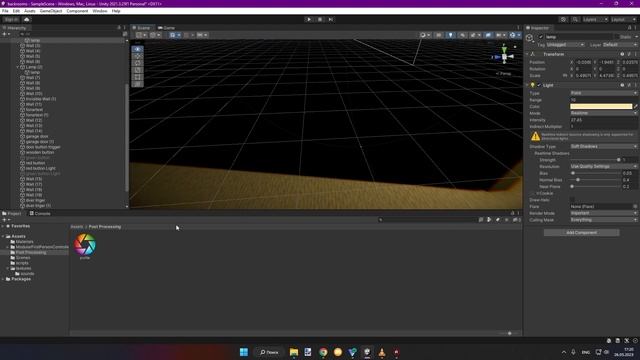Toggle 2D view mode in the Scene toolbar
The width and height of the screenshot is (640, 360).
(439, 35)
